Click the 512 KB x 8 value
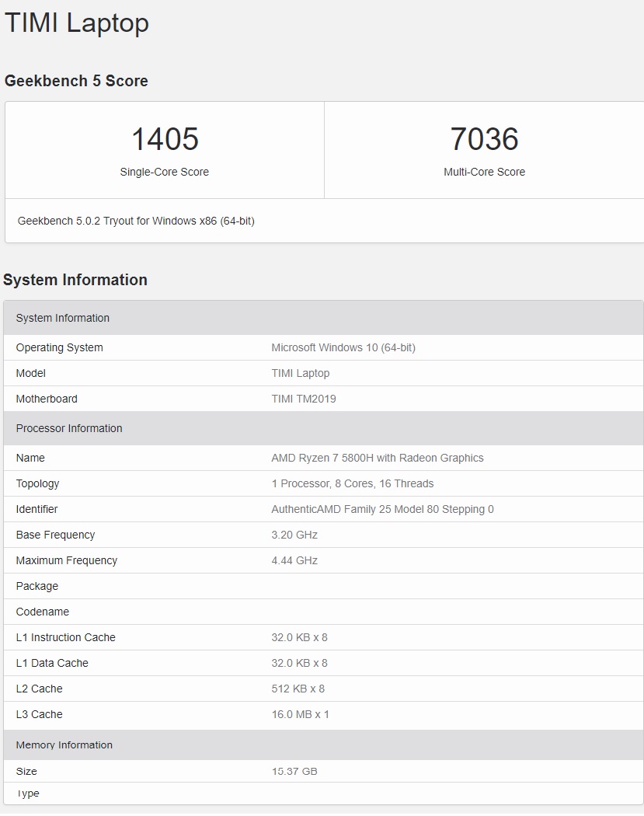The height and width of the screenshot is (816, 644). (x=298, y=689)
